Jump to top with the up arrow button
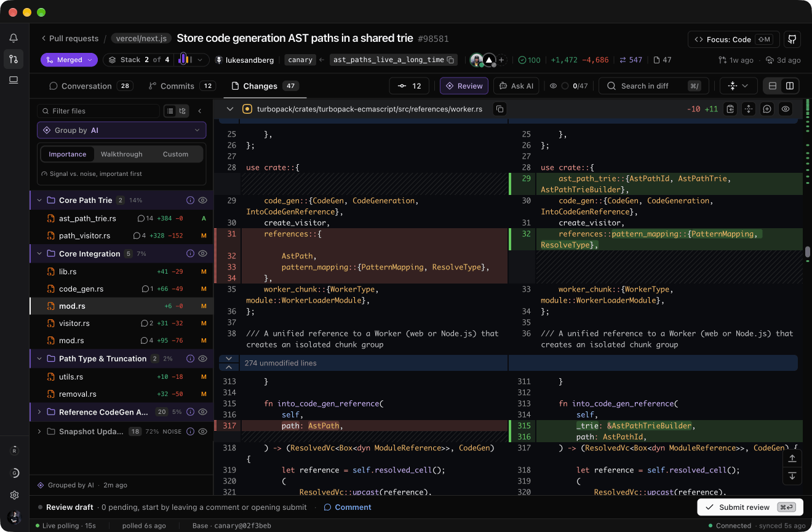Screen dimensions: 812x532 (792, 458)
